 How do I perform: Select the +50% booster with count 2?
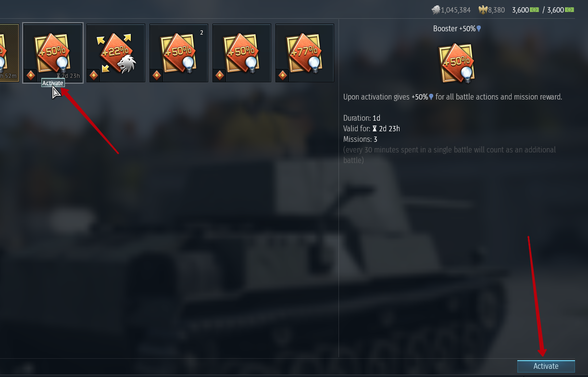pos(179,53)
